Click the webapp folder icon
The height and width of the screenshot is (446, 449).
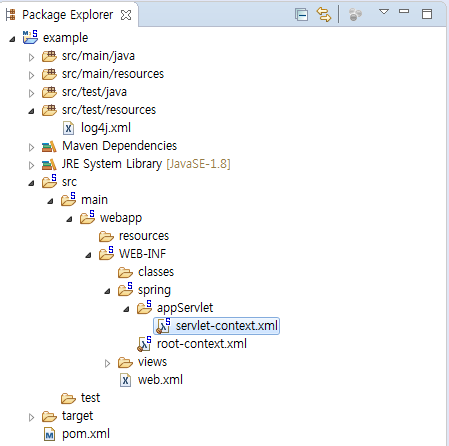pyautogui.click(x=87, y=217)
